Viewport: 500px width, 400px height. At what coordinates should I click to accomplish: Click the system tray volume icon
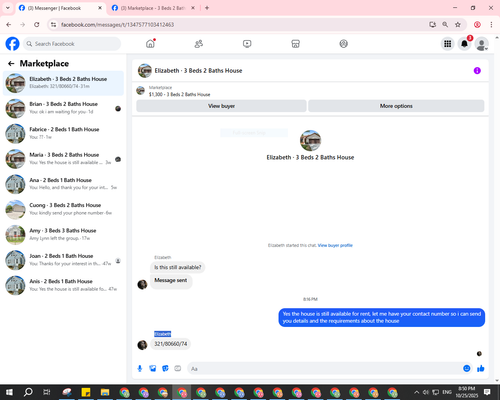coord(426,392)
